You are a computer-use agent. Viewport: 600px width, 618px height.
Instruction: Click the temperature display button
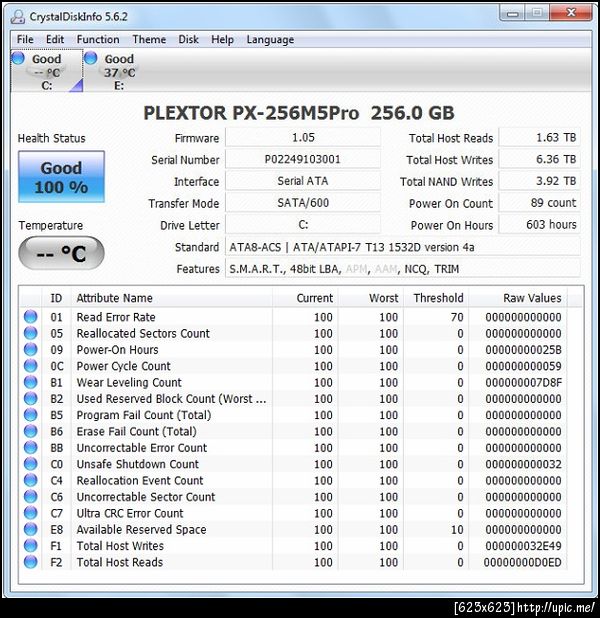coord(61,253)
